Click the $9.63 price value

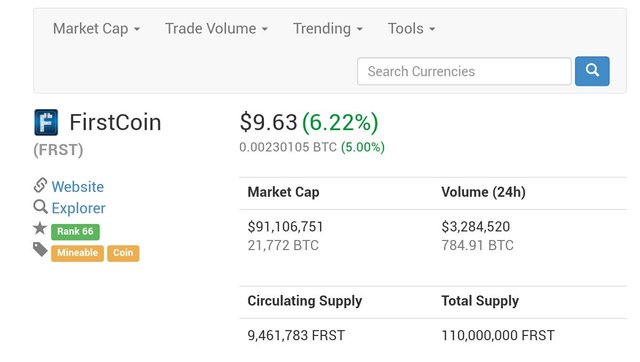268,122
